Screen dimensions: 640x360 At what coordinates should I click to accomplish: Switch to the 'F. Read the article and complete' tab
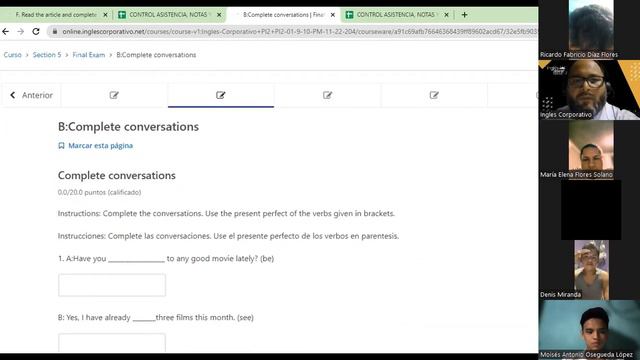click(x=56, y=15)
